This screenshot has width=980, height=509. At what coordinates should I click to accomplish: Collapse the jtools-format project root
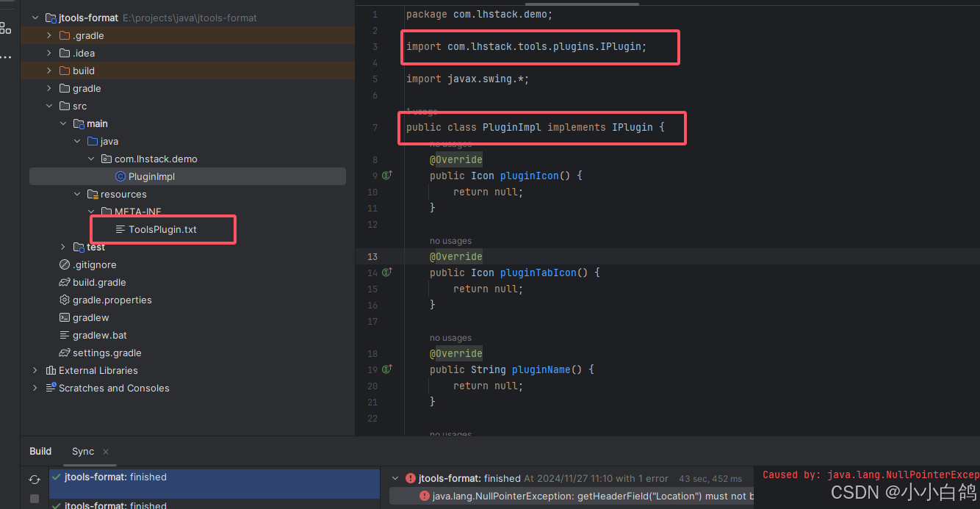[35, 18]
